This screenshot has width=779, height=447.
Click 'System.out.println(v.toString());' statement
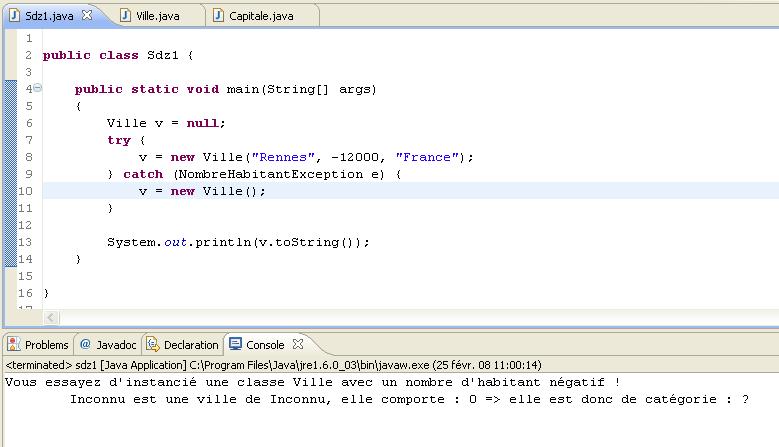238,242
